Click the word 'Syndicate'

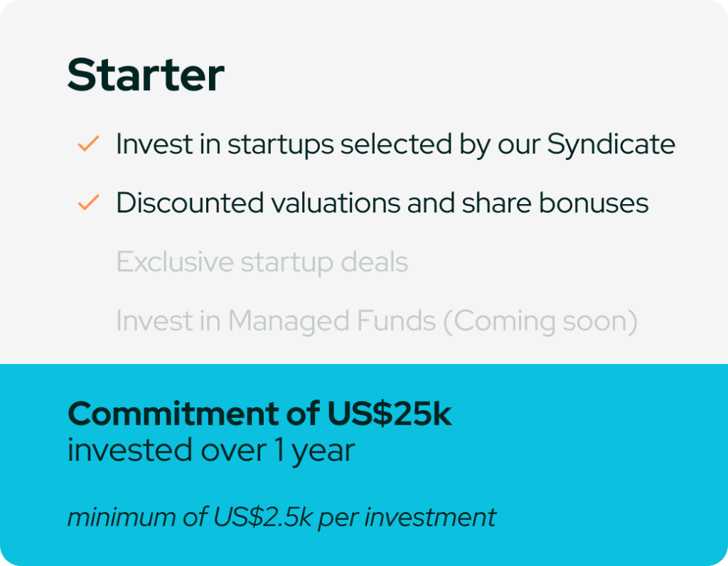pyautogui.click(x=611, y=144)
